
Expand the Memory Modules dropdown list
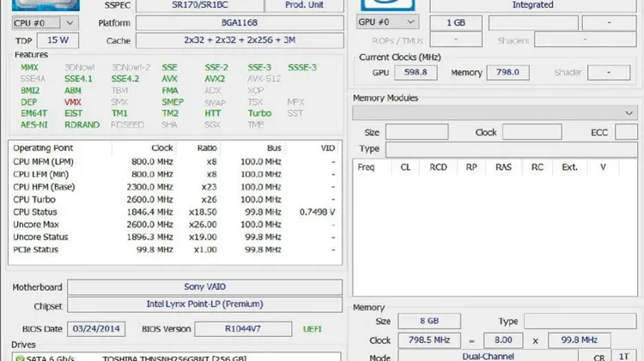[495, 113]
